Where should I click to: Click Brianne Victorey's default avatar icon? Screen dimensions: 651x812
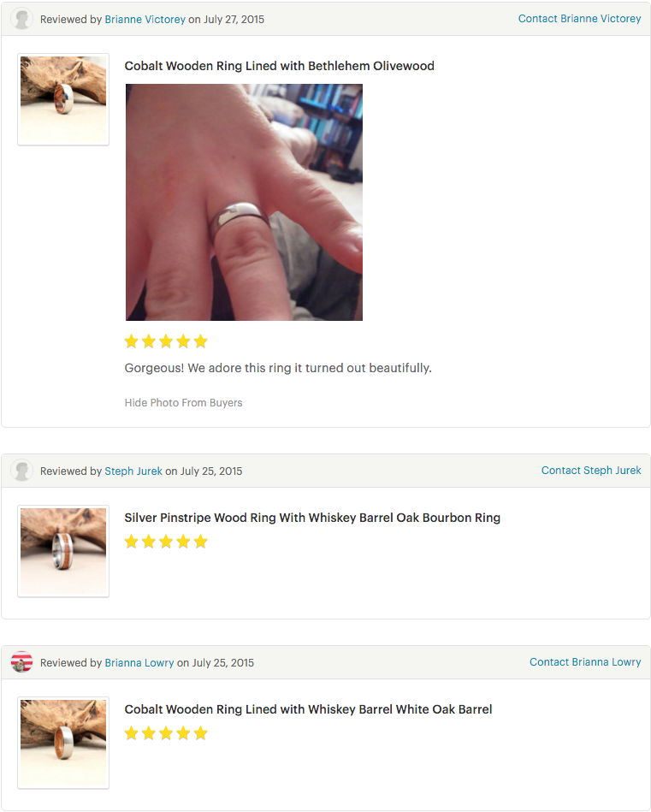click(x=21, y=19)
